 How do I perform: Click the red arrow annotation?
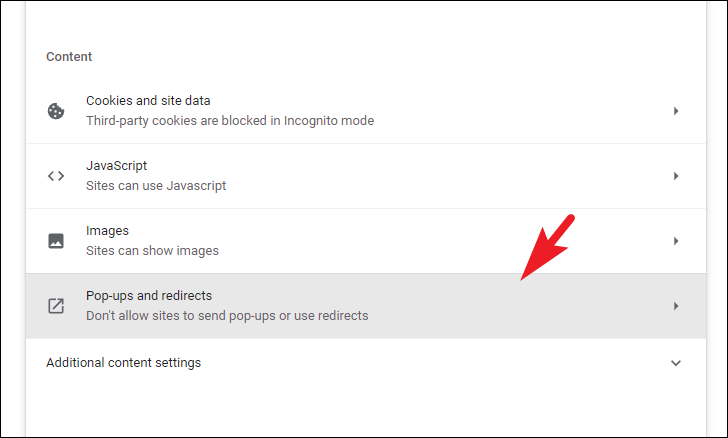(547, 248)
